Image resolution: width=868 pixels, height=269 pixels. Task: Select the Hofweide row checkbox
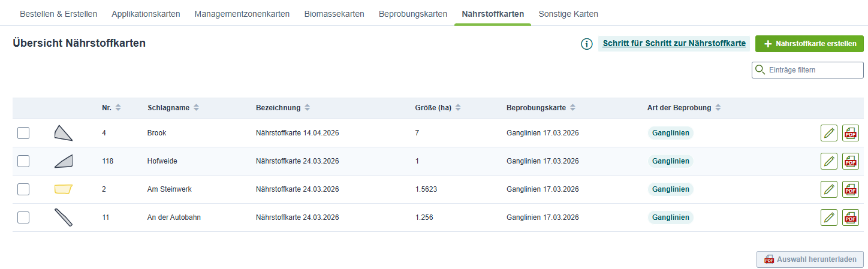[x=23, y=161]
